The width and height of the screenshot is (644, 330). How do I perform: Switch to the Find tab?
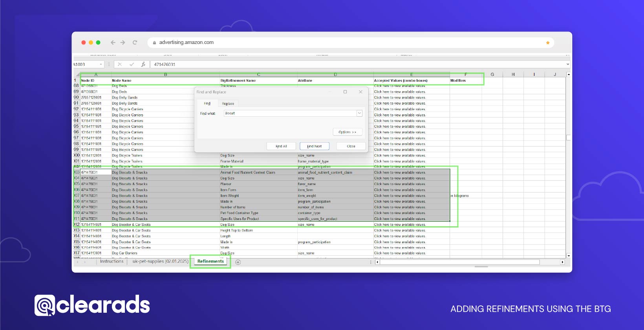tap(207, 103)
